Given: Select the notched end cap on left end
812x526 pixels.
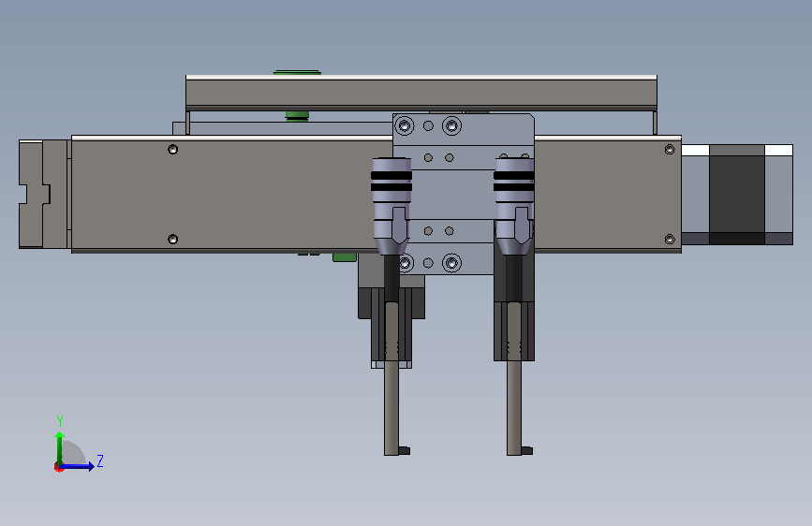Looking at the screenshot, I should click(44, 194).
